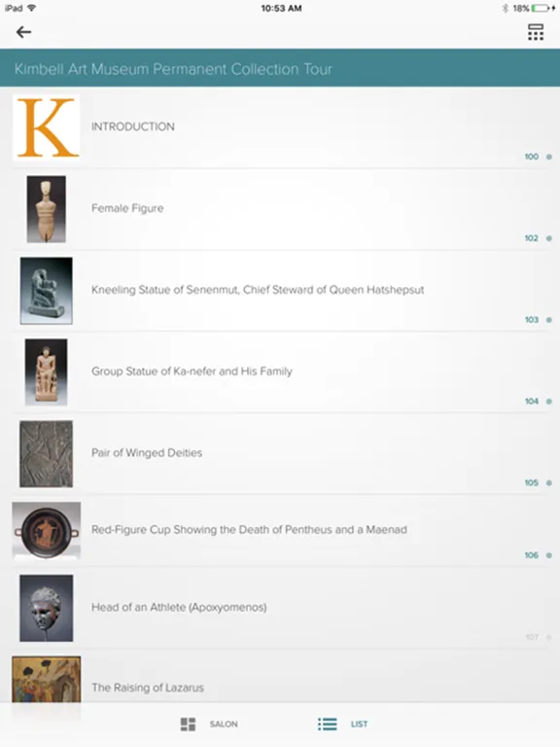This screenshot has width=560, height=747.
Task: Open the Kneeling Statue of Senenmut thumbnail
Action: 47,291
